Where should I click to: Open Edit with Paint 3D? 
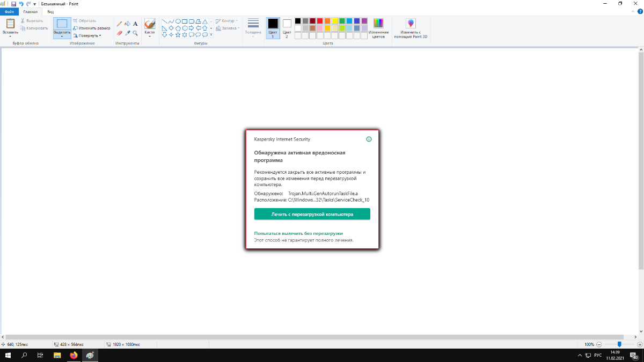[411, 28]
